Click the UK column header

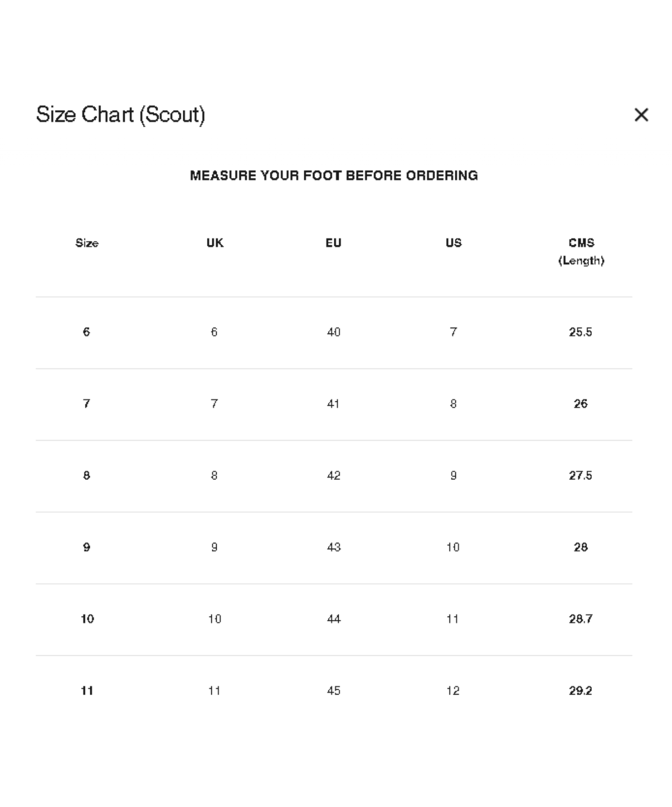pos(215,243)
